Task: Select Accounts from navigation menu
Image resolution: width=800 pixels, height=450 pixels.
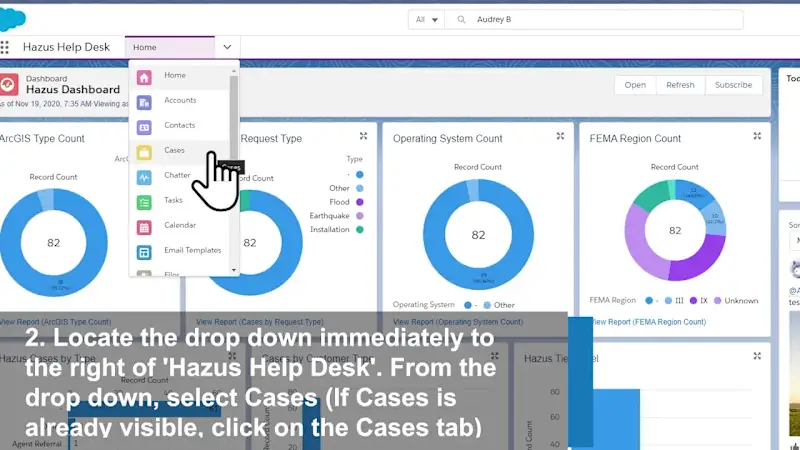Action: (x=180, y=100)
